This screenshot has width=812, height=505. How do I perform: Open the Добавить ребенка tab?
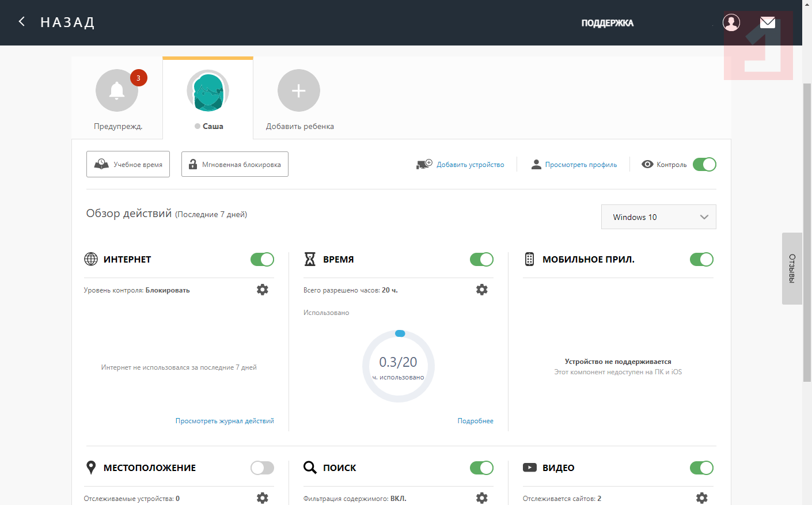(299, 98)
